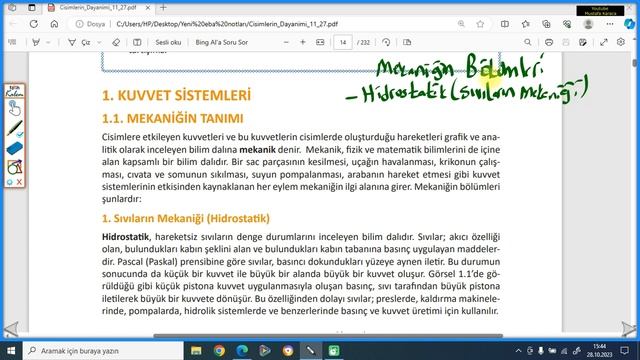Open browser essentials heart icon
Viewport: 640px width, 360px height.
pos(567,24)
